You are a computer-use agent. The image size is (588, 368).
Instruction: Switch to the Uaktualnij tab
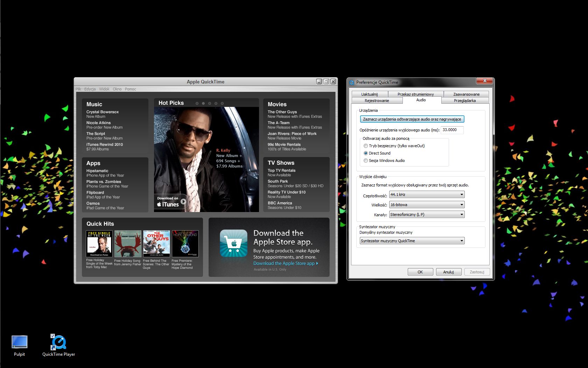pos(370,94)
